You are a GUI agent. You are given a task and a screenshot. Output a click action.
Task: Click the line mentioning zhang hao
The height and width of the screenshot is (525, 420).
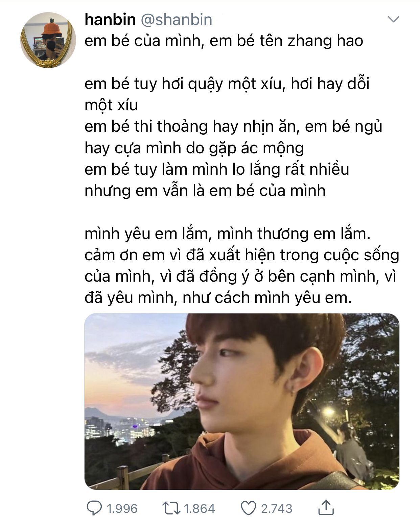pos(224,41)
